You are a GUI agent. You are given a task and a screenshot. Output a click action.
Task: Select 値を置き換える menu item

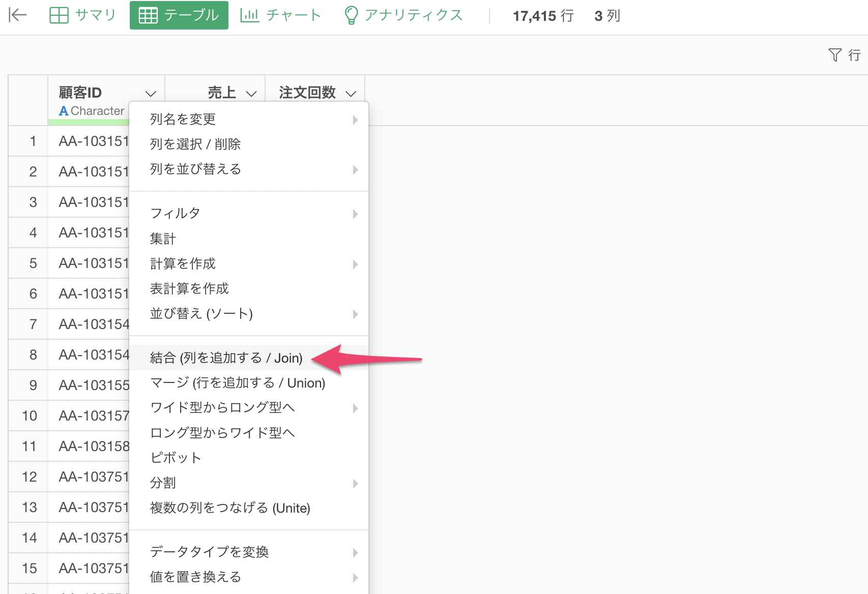pos(249,577)
